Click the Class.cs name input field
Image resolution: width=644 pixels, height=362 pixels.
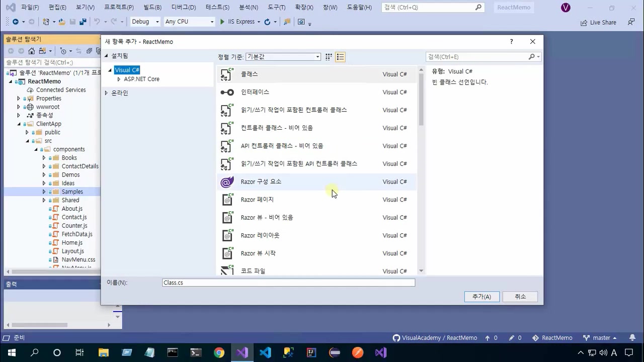click(x=288, y=283)
